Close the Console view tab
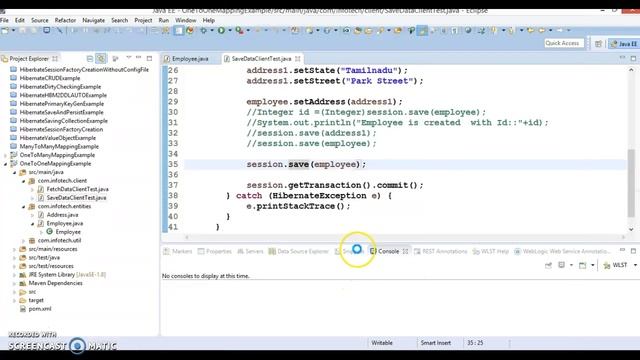This screenshot has height=360, width=640. click(x=405, y=251)
